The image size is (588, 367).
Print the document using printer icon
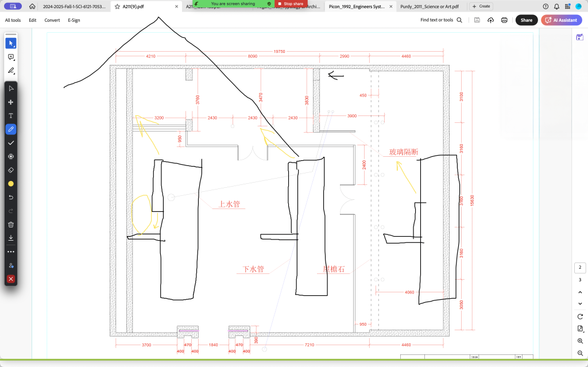504,20
